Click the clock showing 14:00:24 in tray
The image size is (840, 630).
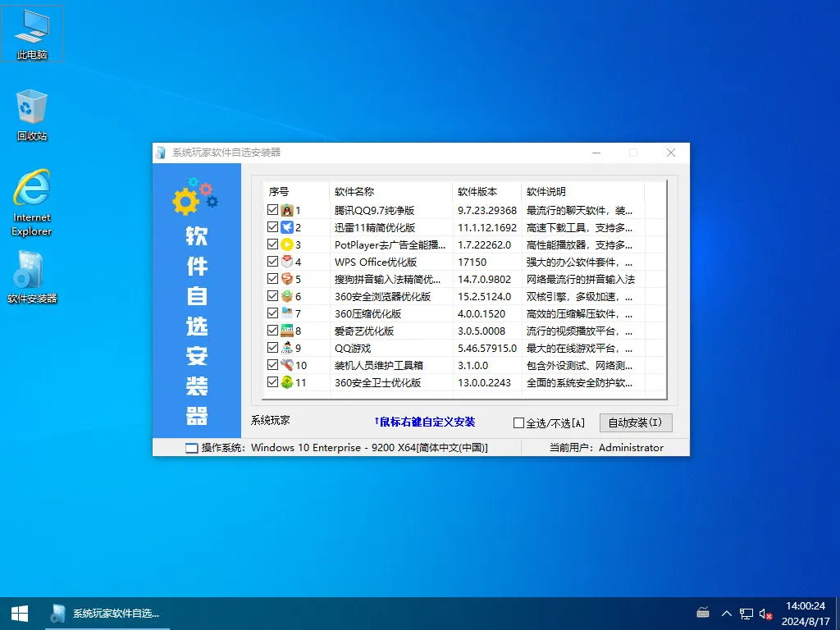(807, 607)
